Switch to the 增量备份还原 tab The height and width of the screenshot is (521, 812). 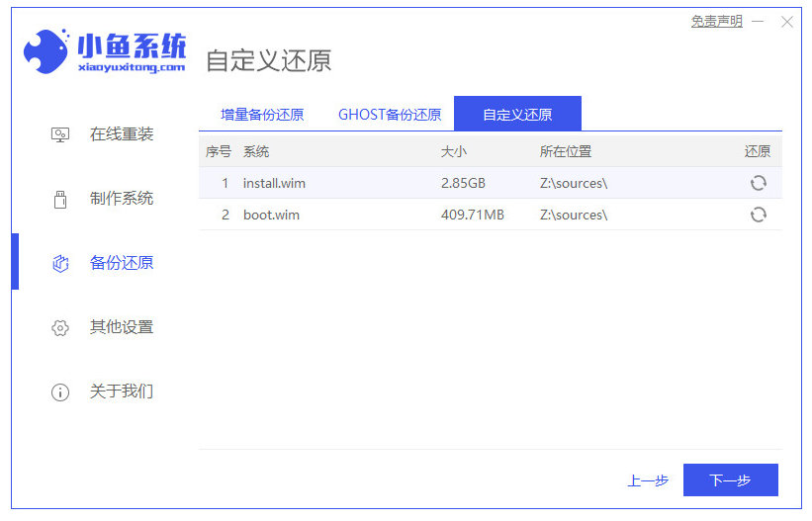[262, 115]
